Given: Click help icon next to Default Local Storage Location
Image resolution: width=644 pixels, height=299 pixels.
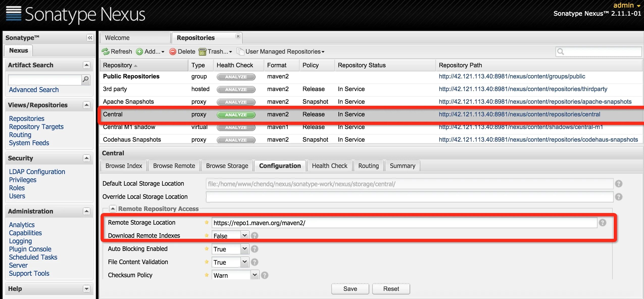Looking at the screenshot, I should [618, 184].
